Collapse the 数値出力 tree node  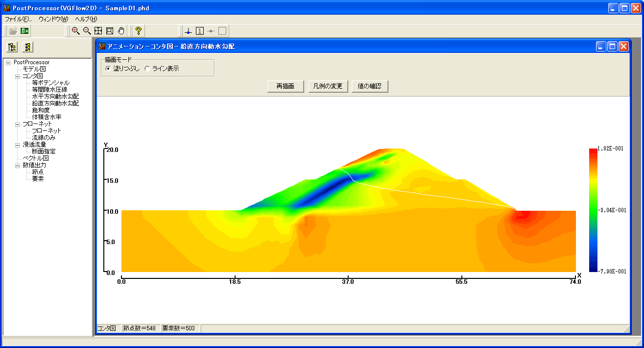pos(18,165)
